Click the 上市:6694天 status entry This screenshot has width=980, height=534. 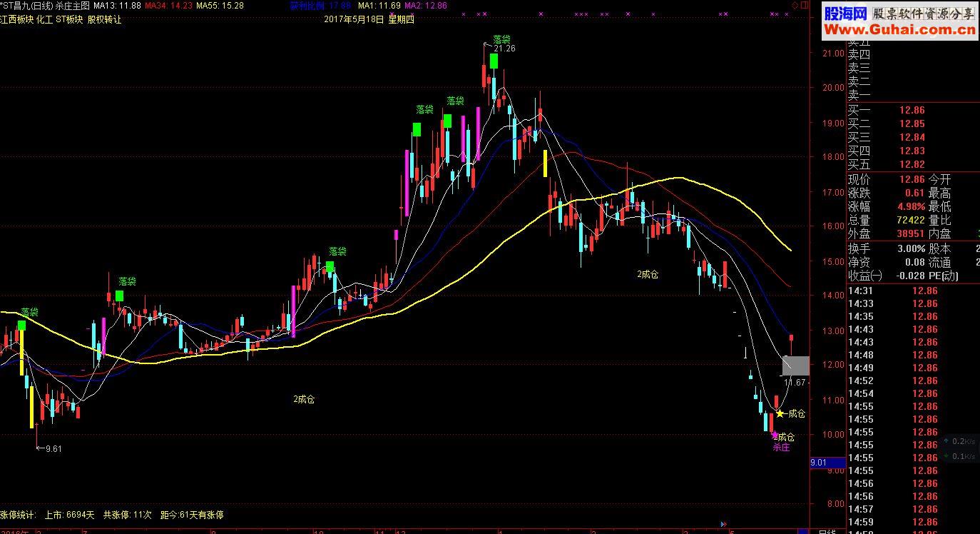click(69, 515)
